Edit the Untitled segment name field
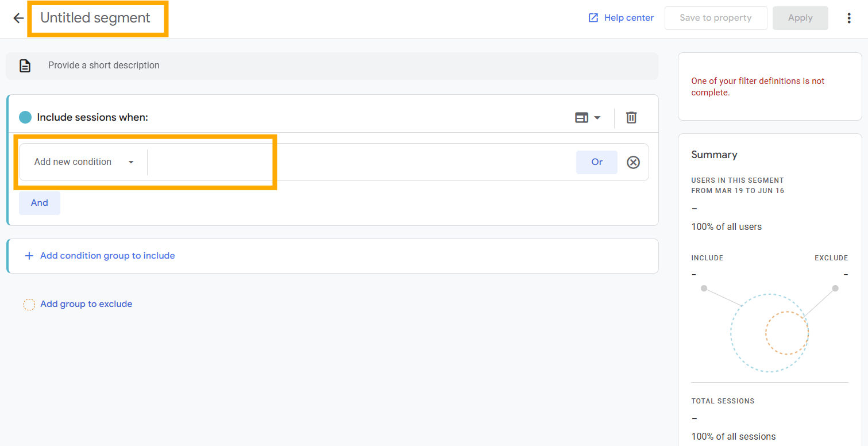Screen dimensions: 868x446 tap(96, 18)
